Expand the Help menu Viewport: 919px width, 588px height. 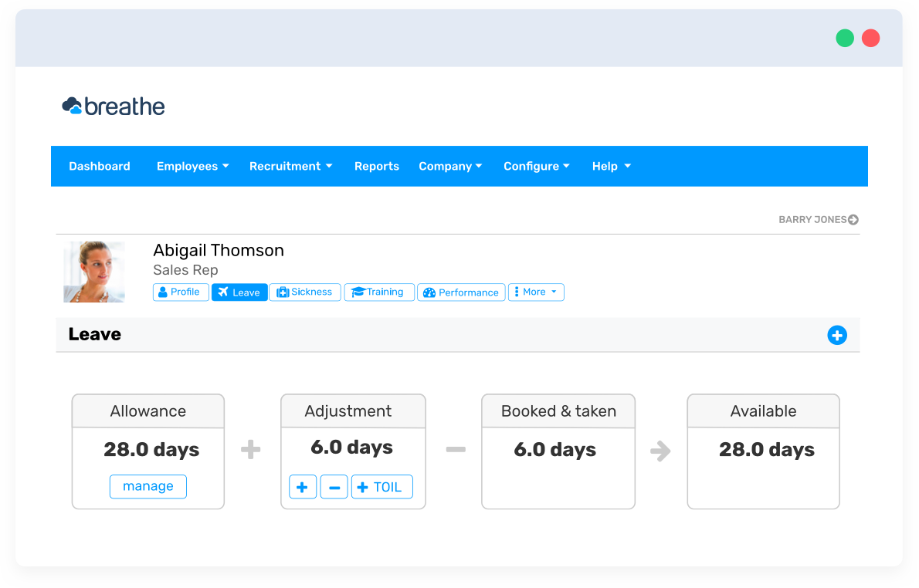click(x=611, y=167)
